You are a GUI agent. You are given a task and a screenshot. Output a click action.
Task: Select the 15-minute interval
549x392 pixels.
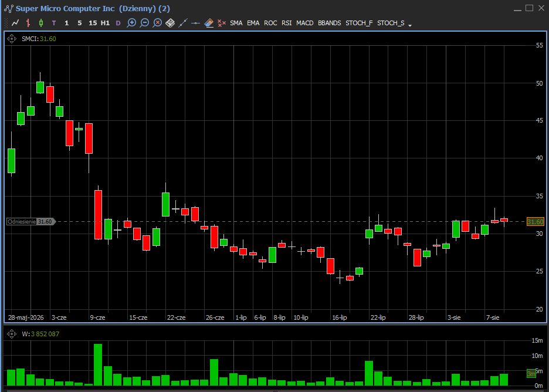(93, 23)
